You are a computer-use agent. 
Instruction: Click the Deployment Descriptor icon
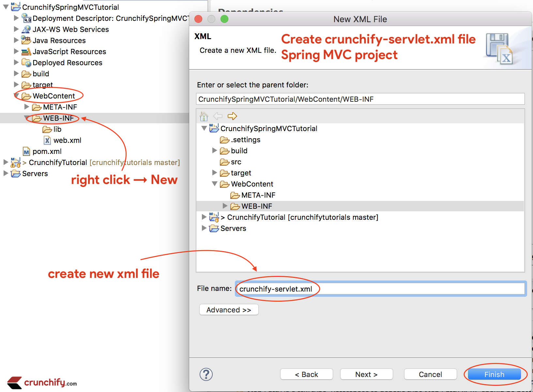click(x=26, y=18)
